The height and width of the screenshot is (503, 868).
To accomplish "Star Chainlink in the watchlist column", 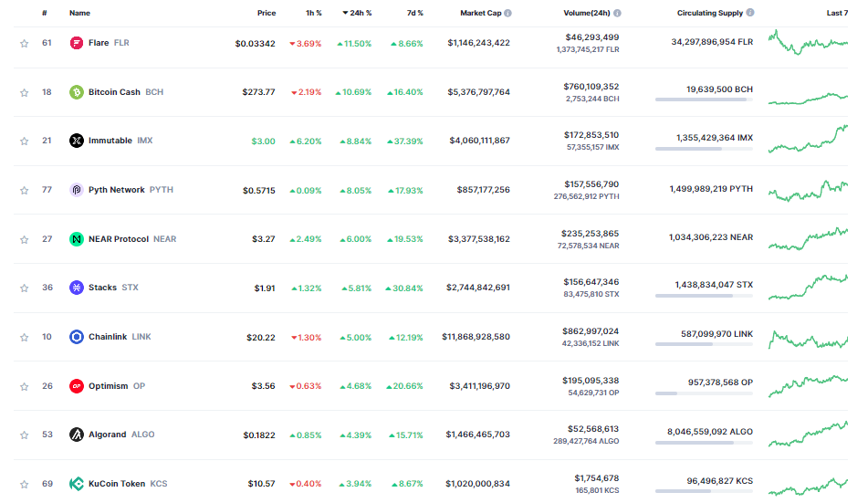I will pos(25,338).
